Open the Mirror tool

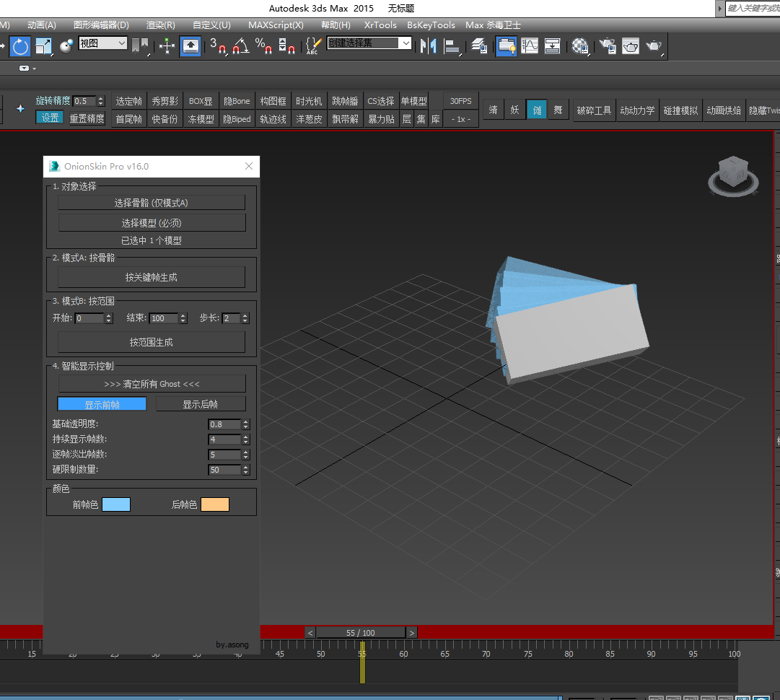(x=429, y=46)
